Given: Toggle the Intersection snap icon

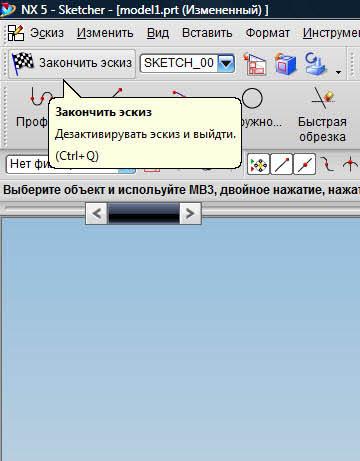Looking at the screenshot, I should 351,164.
